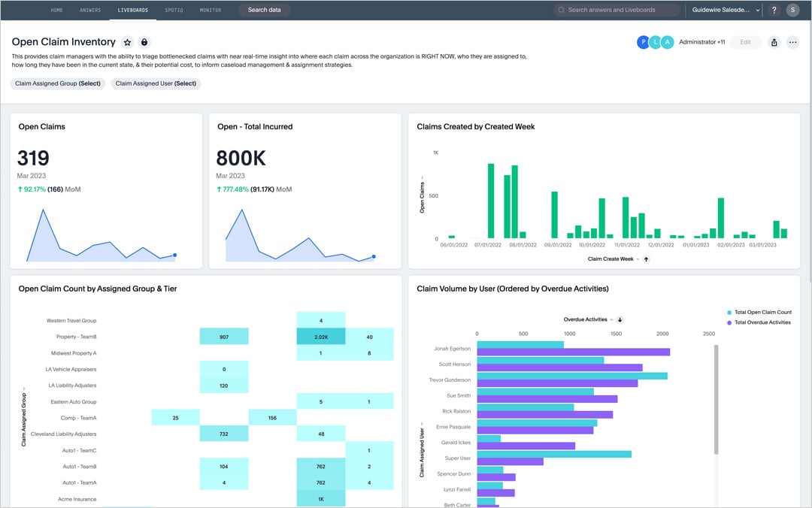Open the Claim Assigned Group filter
Screen dimensions: 812x508
click(58, 83)
